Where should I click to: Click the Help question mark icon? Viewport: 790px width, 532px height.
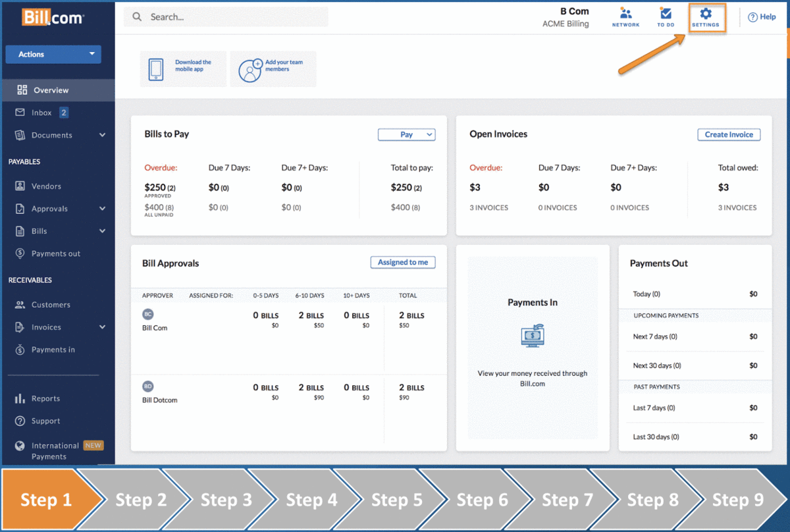(752, 17)
